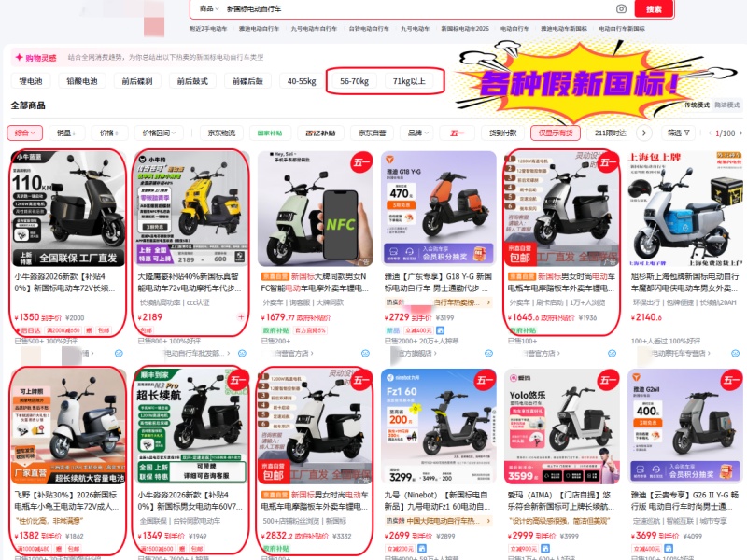Toggle the 京东自营 filter
747x560 pixels.
coord(372,133)
